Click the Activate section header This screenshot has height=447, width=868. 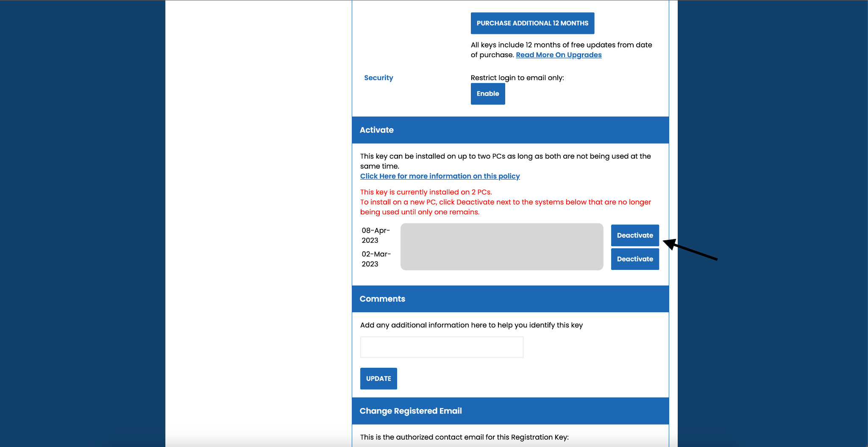[510, 130]
